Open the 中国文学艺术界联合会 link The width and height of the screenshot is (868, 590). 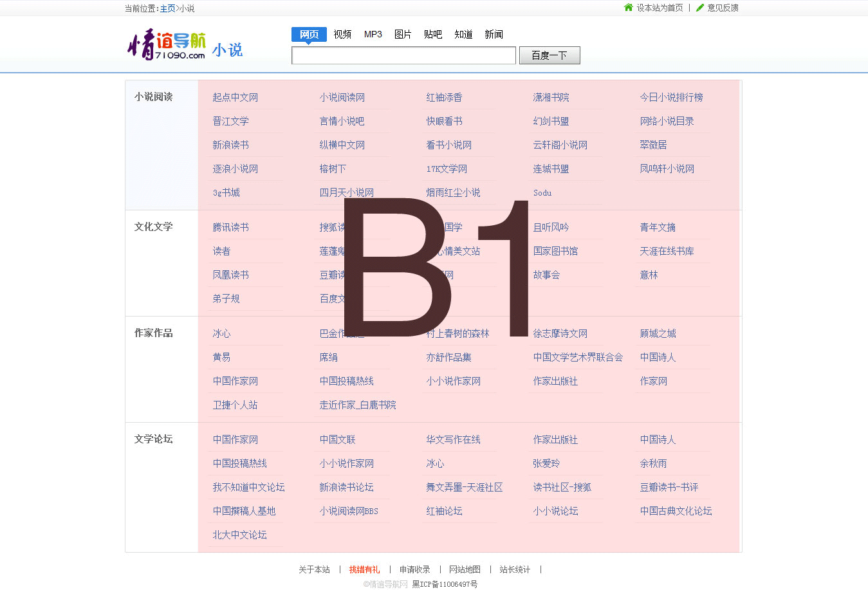(578, 357)
